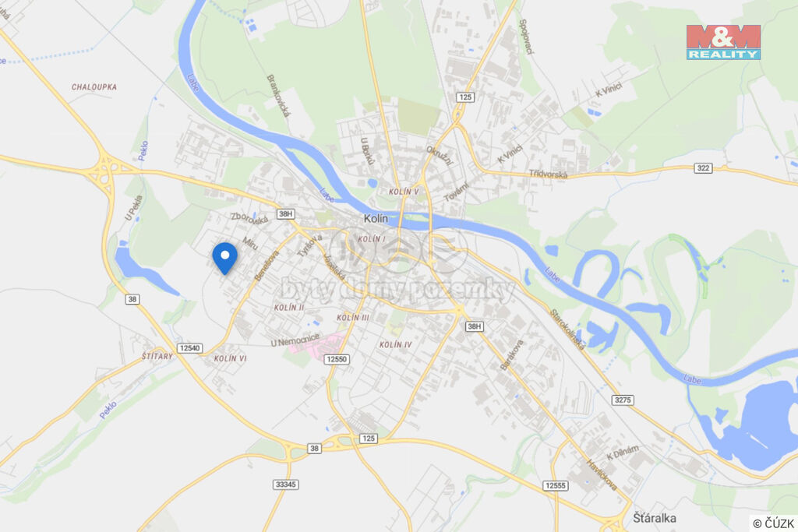Select the U Nemocnice street label

tap(295, 340)
